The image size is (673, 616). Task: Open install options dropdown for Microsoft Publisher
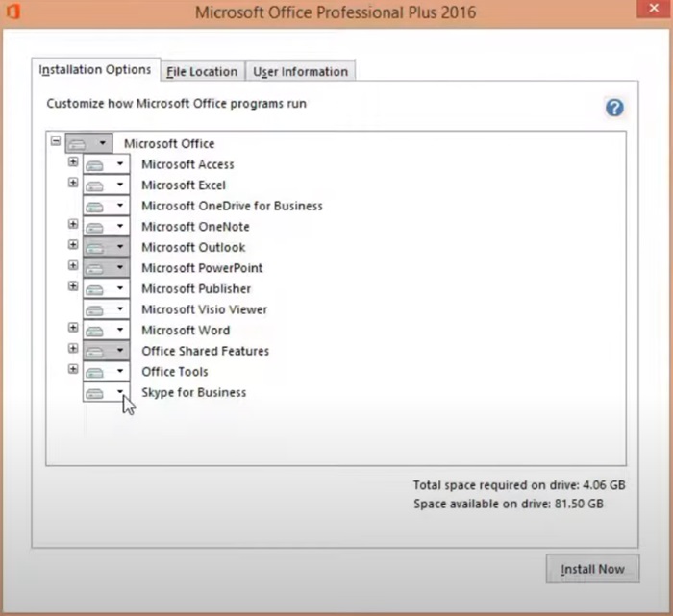(106, 288)
